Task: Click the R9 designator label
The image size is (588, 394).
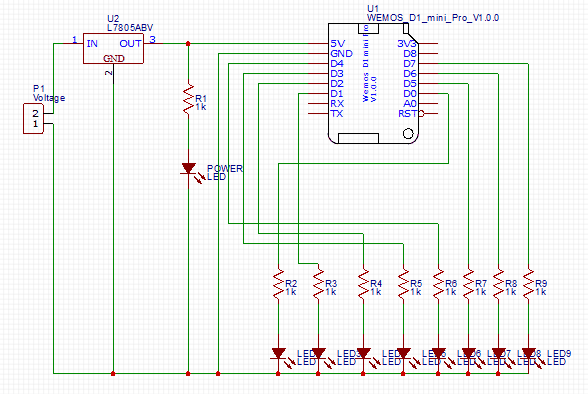Action: point(541,283)
